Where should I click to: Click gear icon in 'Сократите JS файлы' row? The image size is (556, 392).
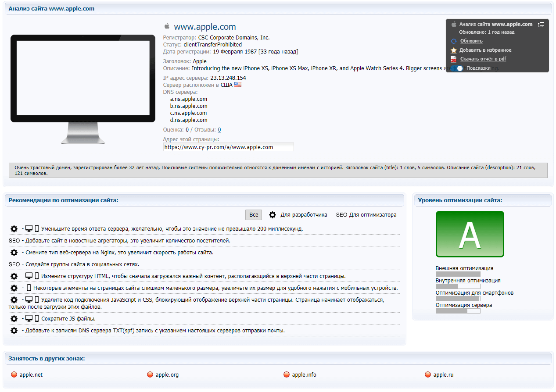coord(14,319)
